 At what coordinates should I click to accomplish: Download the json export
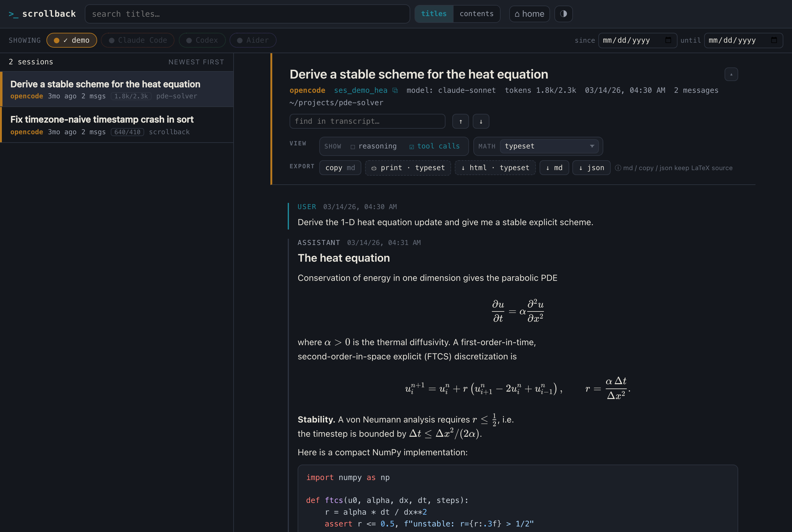(591, 168)
